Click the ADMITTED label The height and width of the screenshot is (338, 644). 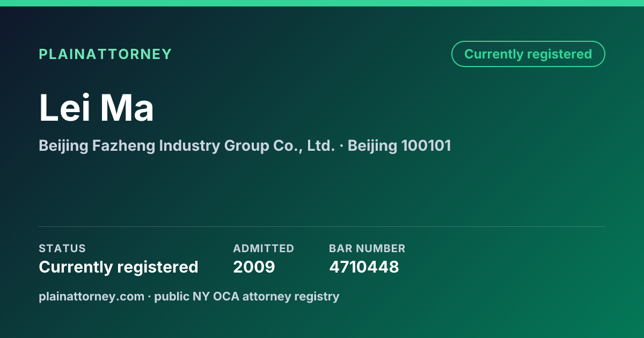coord(264,248)
